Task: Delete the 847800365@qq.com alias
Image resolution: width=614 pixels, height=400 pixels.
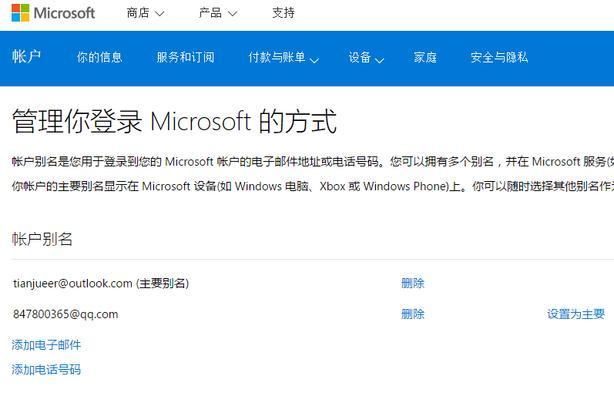Action: pyautogui.click(x=413, y=314)
